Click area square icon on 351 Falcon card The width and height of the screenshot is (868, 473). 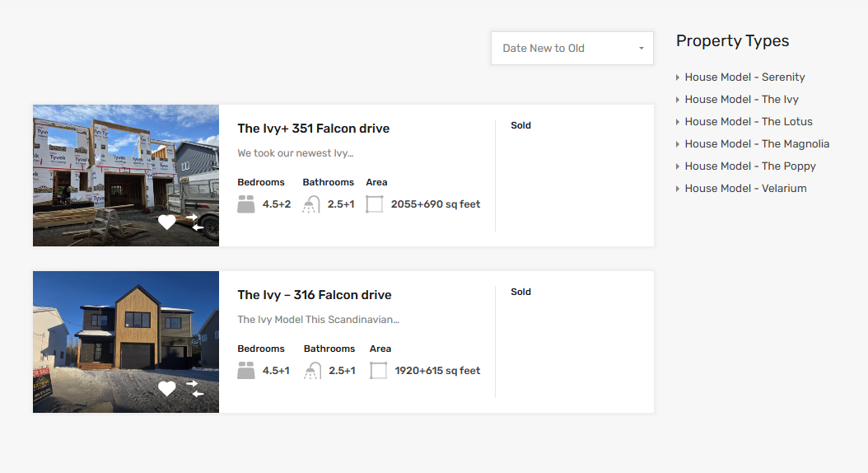click(375, 204)
